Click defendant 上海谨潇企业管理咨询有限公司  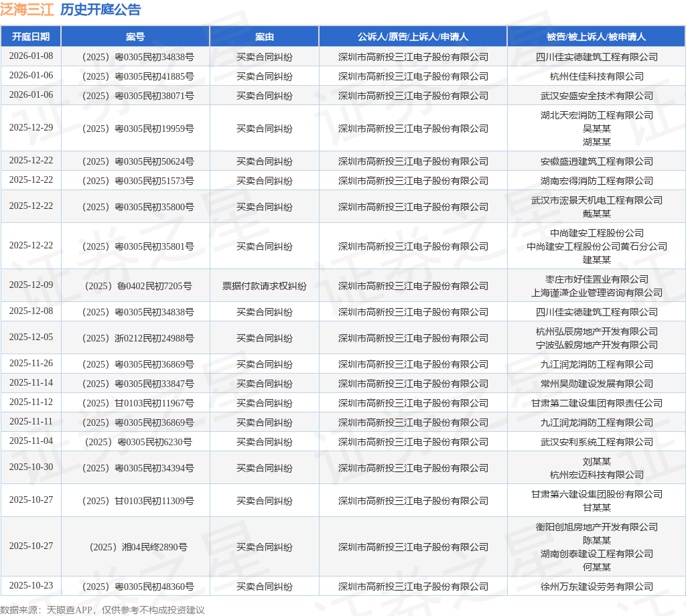pyautogui.click(x=597, y=293)
